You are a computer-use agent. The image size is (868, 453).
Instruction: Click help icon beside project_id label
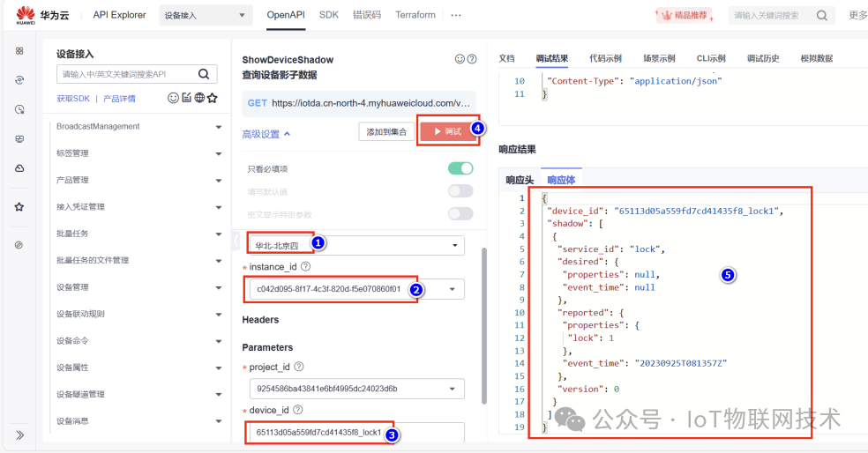pyautogui.click(x=298, y=366)
